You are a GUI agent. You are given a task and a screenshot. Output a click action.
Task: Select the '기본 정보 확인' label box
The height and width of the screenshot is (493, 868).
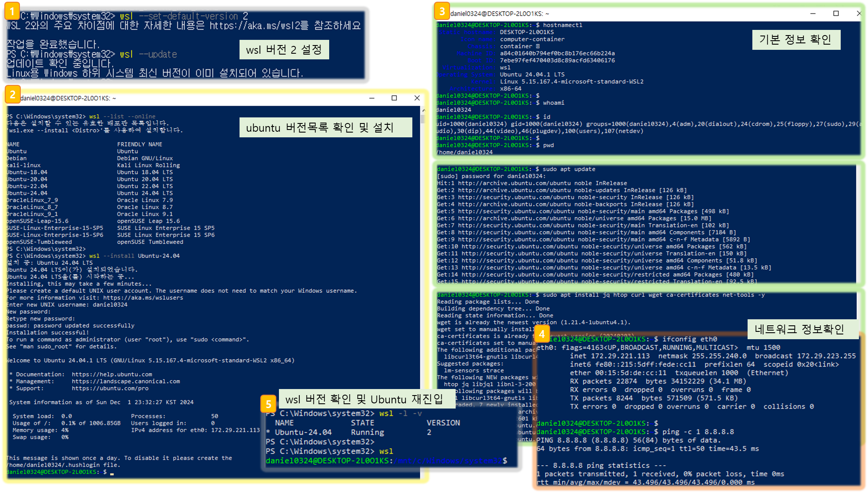(x=796, y=40)
